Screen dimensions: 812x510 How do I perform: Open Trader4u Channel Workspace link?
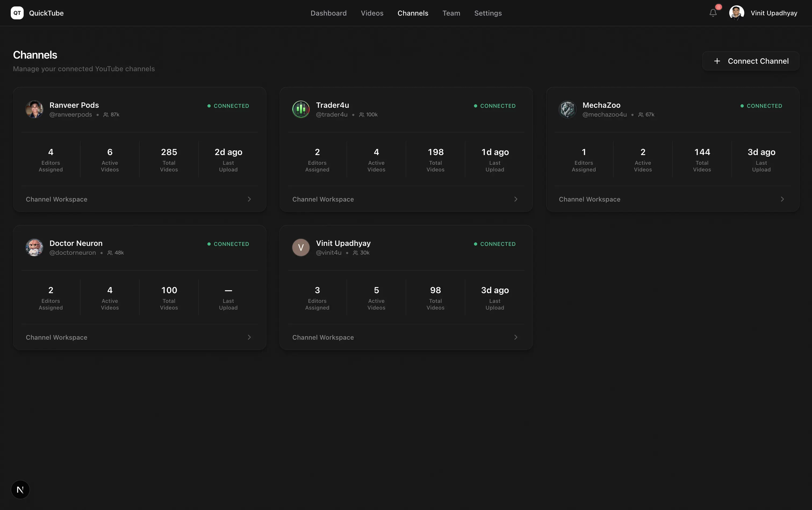(323, 199)
